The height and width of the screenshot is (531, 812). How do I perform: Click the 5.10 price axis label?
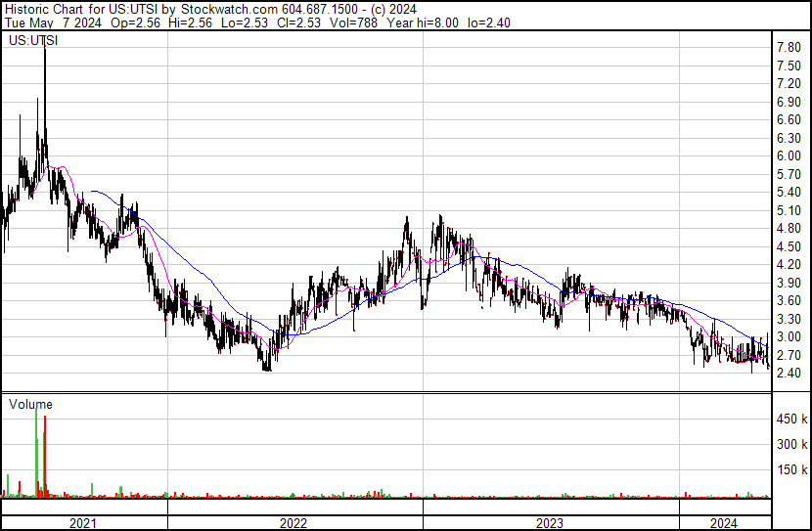[789, 210]
